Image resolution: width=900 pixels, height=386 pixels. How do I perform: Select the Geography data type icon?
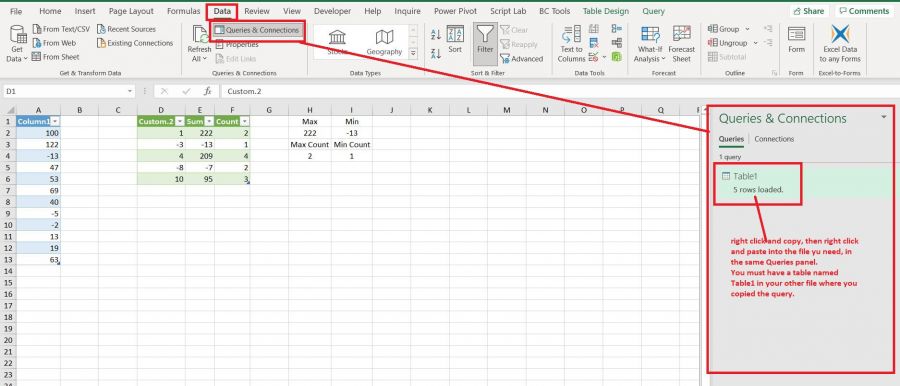384,38
